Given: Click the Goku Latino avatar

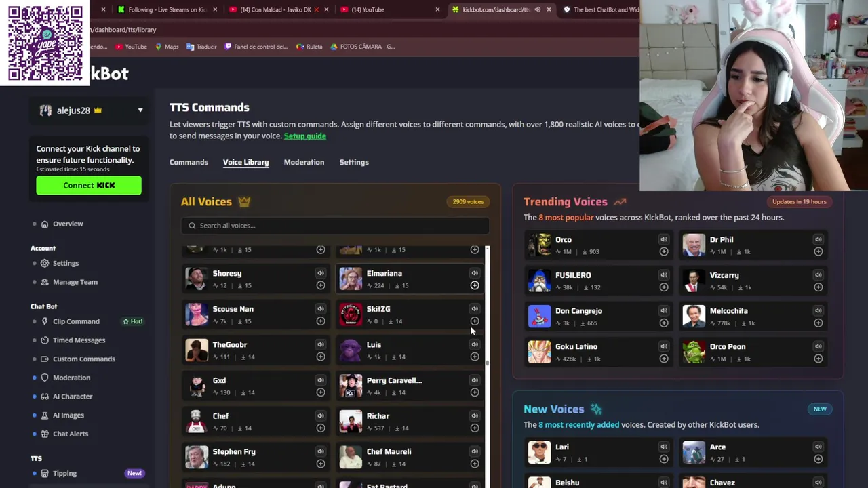Looking at the screenshot, I should click(x=540, y=352).
